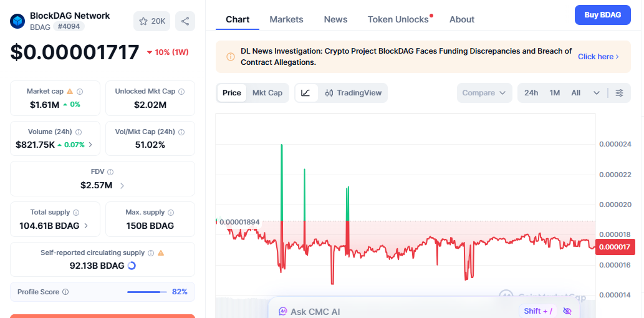Viewport: 644px width, 318px height.
Task: Open the News tab
Action: 335,19
